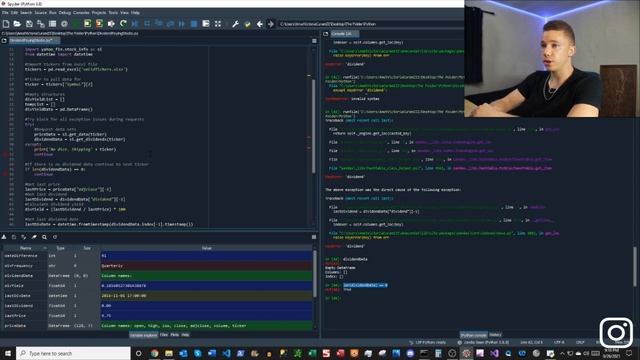The height and width of the screenshot is (360, 640).
Task: Open the Run menu
Action: pyautogui.click(x=53, y=13)
